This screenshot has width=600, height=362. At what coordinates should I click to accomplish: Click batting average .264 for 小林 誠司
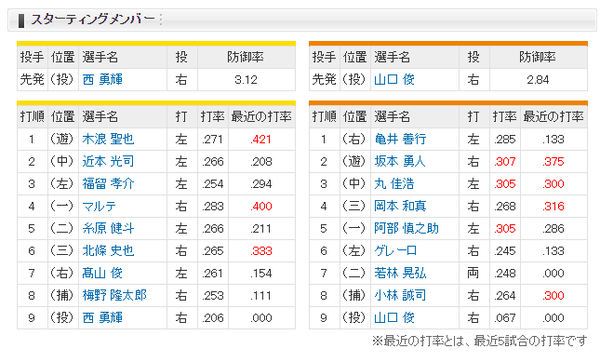click(x=504, y=295)
